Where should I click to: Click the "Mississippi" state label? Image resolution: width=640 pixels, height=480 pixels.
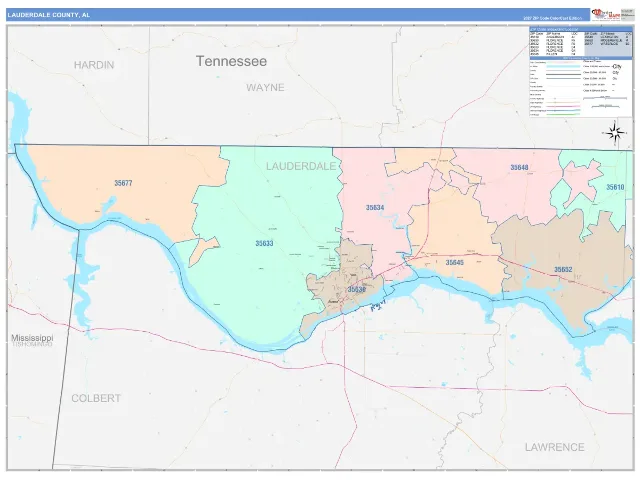click(32, 338)
